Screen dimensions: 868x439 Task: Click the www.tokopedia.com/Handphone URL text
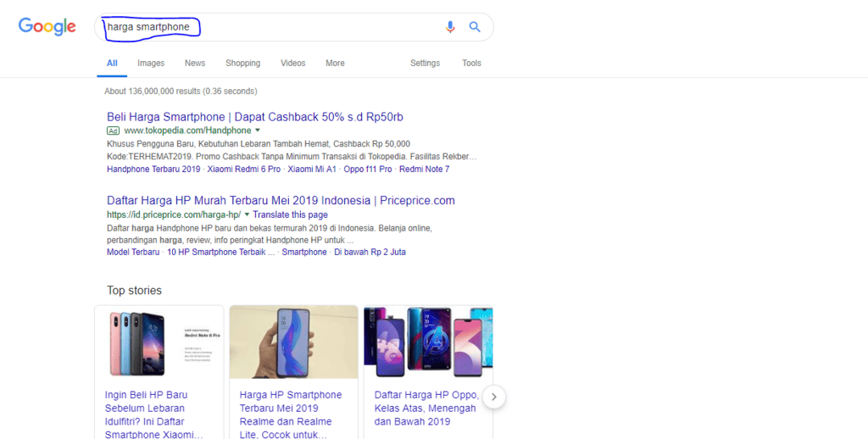coord(187,131)
